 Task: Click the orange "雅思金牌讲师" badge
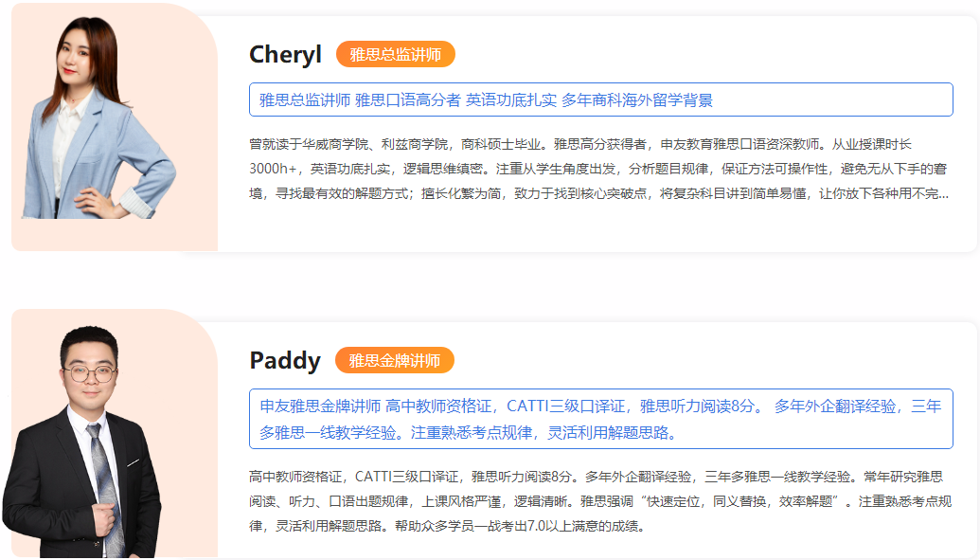coord(394,361)
